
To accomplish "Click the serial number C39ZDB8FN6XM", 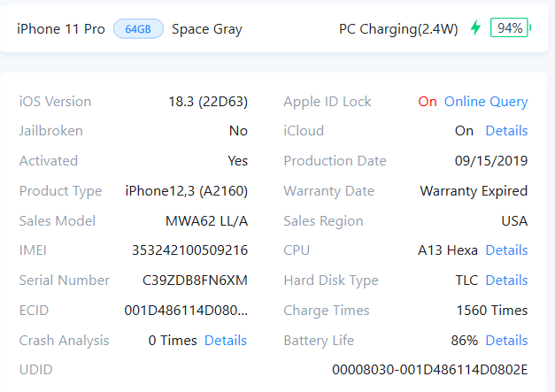I will pyautogui.click(x=195, y=281).
